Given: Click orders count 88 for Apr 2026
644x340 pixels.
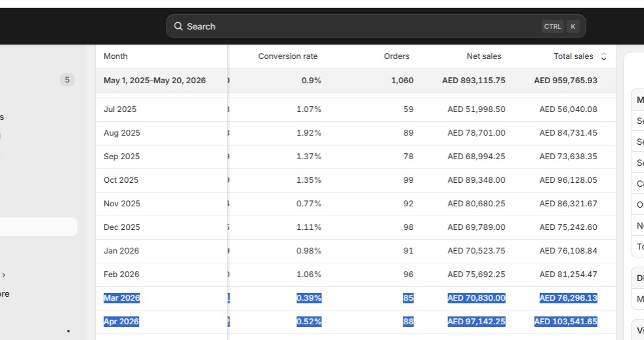Looking at the screenshot, I should (409, 322).
